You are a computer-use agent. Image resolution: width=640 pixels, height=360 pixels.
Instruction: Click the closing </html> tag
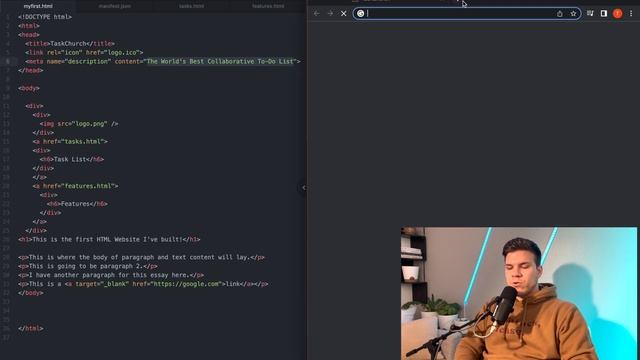pos(31,328)
